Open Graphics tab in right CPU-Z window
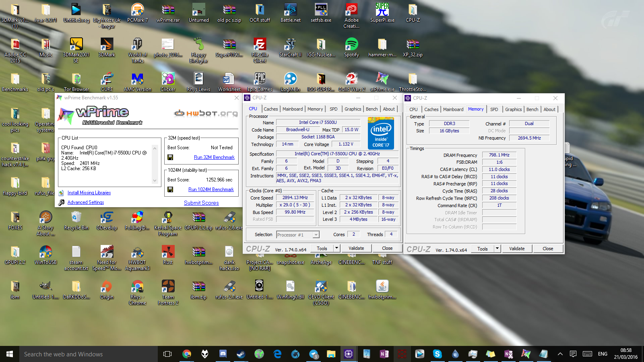This screenshot has width=644, height=362. [514, 109]
